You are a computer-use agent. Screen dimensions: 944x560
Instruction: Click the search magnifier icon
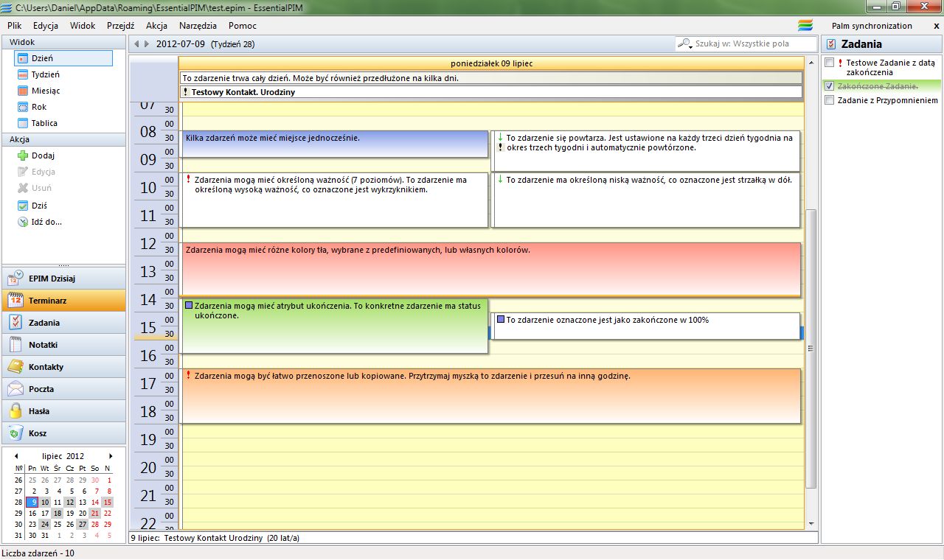685,44
